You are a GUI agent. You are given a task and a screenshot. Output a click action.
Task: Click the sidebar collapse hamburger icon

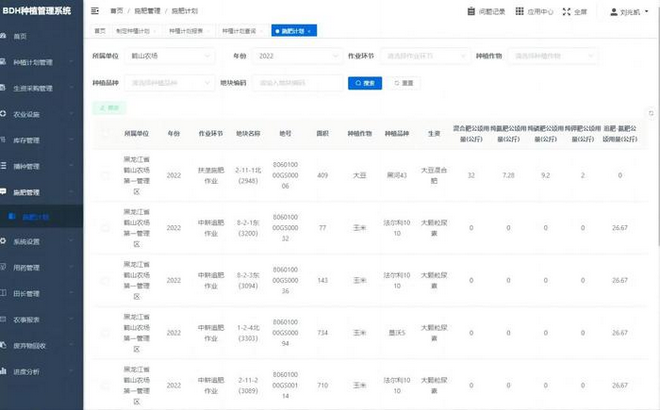pos(95,11)
